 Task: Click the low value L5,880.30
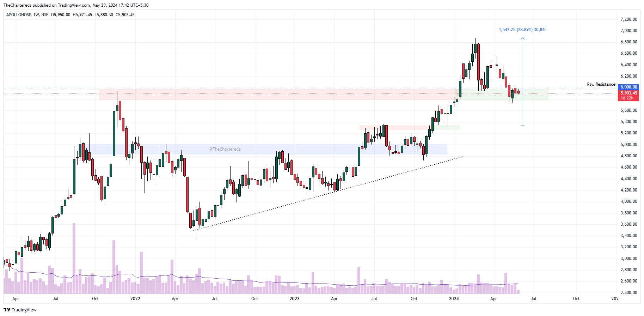(104, 15)
